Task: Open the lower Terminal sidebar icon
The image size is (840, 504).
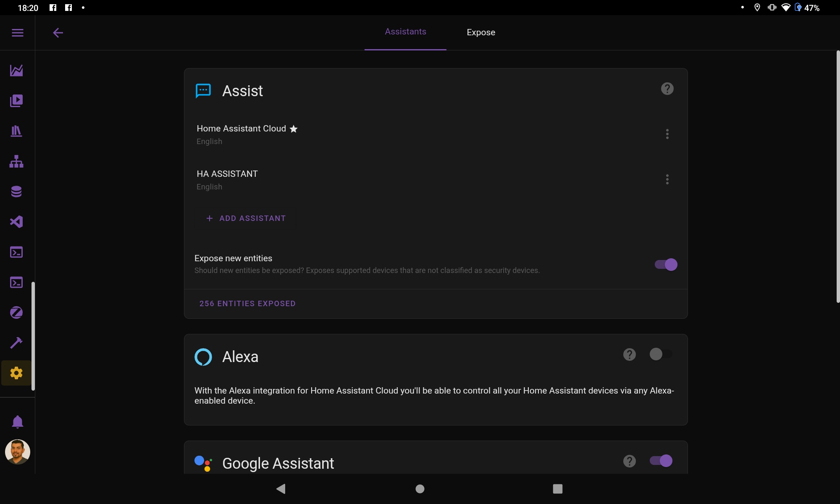Action: pyautogui.click(x=16, y=282)
